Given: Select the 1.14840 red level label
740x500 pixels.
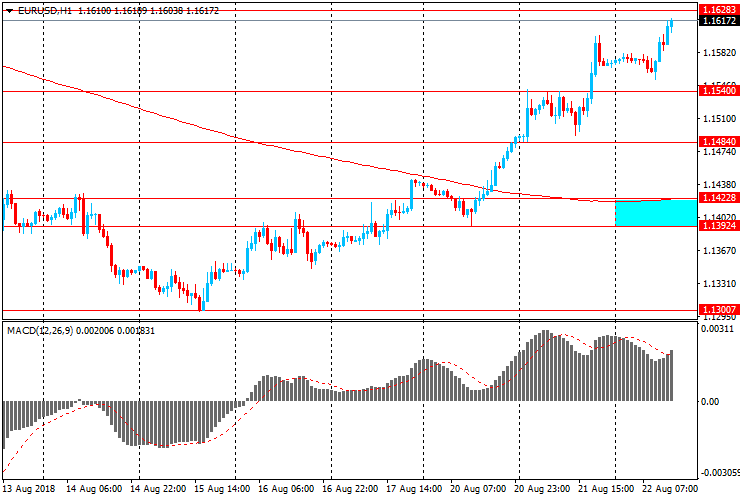Looking at the screenshot, I should (719, 142).
